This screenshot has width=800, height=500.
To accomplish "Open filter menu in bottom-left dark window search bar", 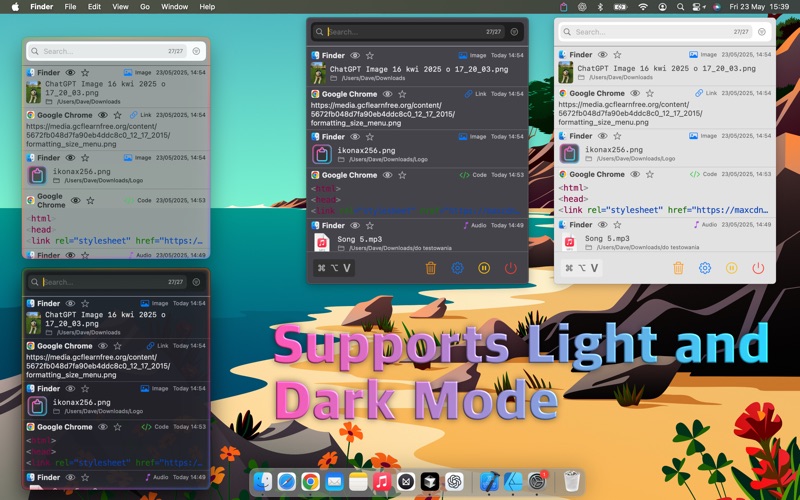I will (196, 282).
